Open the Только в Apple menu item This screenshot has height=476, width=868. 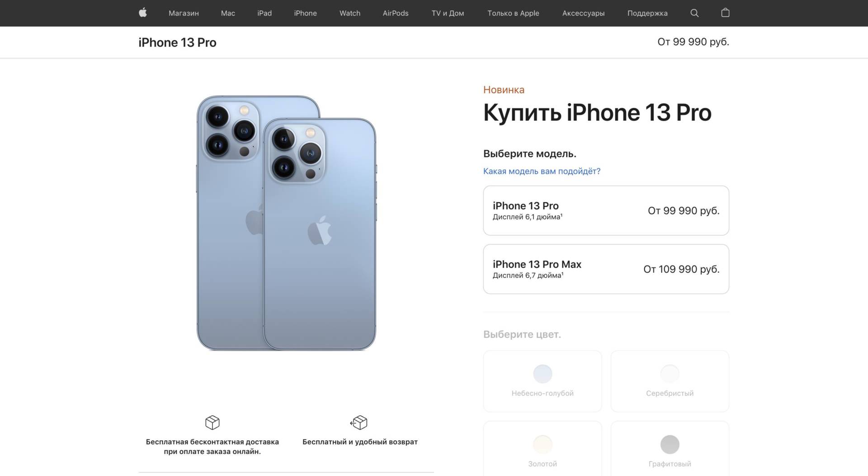coord(513,13)
